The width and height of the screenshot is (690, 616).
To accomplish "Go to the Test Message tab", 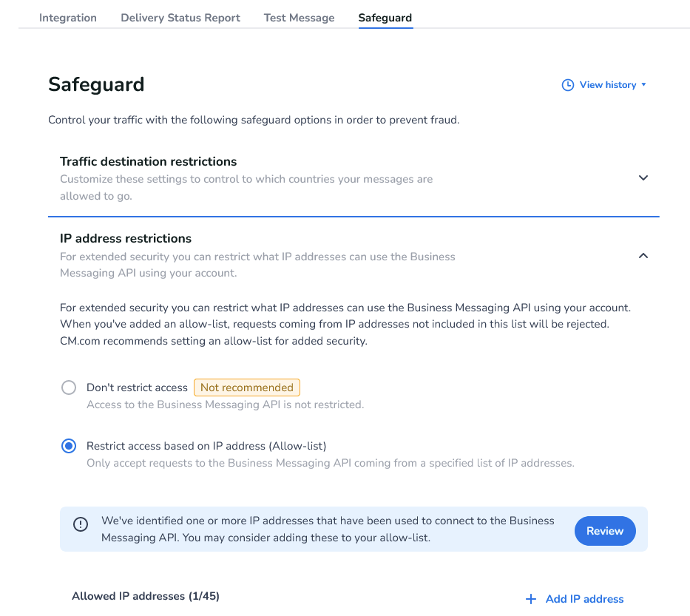I will click(x=299, y=18).
